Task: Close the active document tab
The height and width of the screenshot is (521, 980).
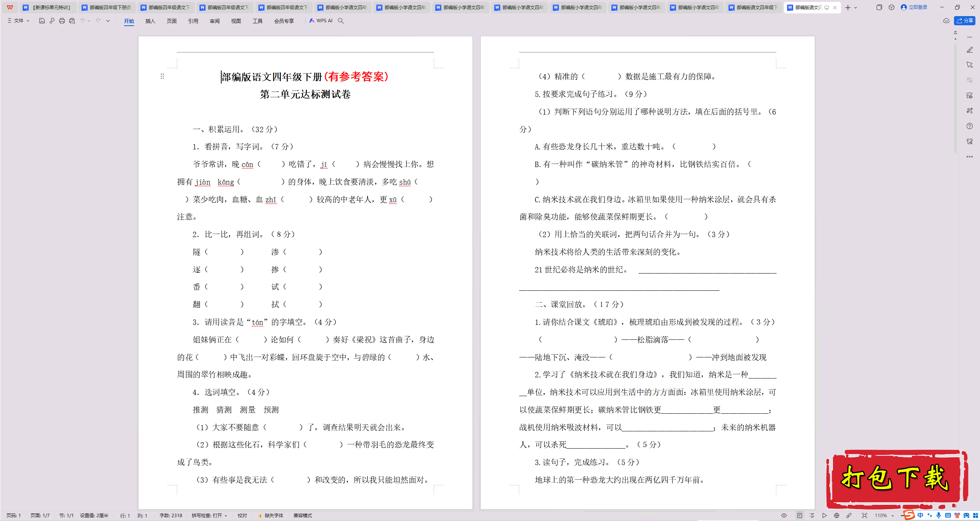Action: click(835, 8)
